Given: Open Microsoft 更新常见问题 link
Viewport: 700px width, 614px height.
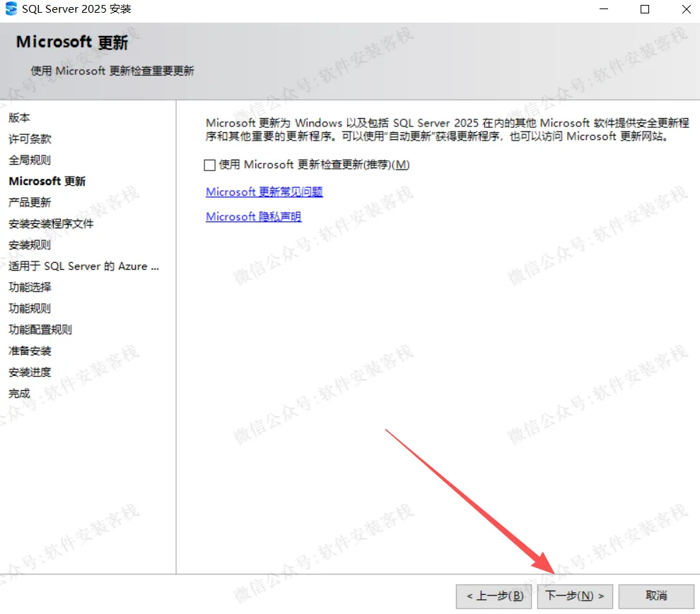Looking at the screenshot, I should click(x=264, y=192).
